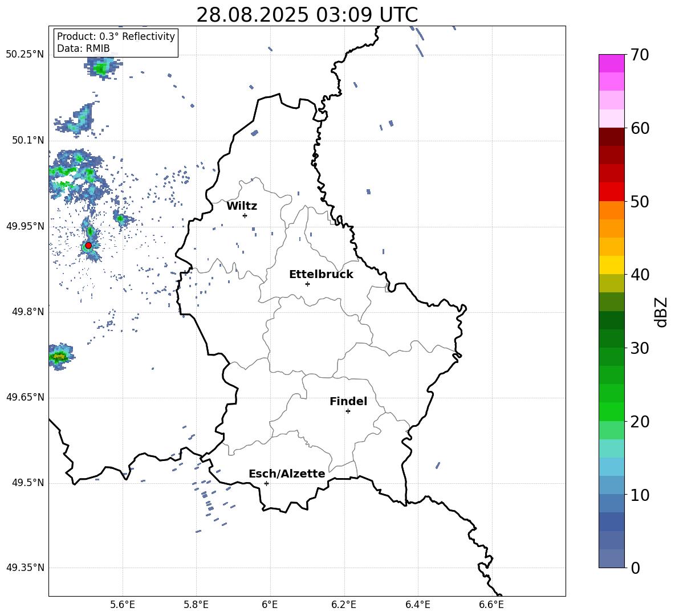Click the colorbar tick label 70
This screenshot has height=616, width=675.
640,55
